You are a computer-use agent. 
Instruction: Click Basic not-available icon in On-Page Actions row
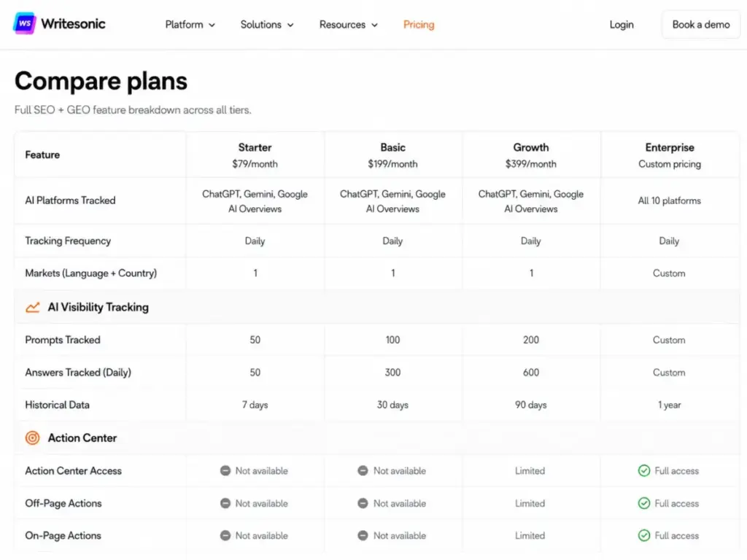[363, 536]
